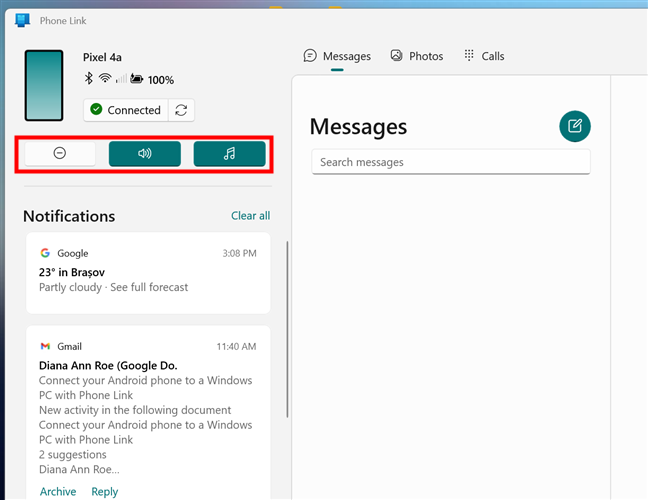The height and width of the screenshot is (500, 648).
Task: Click the Search messages field
Action: pos(451,162)
